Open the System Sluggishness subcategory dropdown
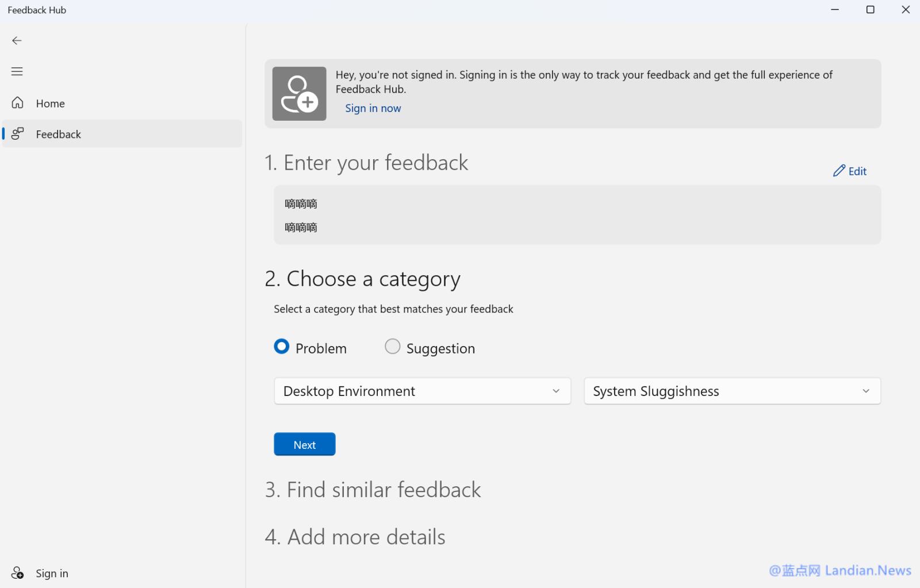 point(733,391)
